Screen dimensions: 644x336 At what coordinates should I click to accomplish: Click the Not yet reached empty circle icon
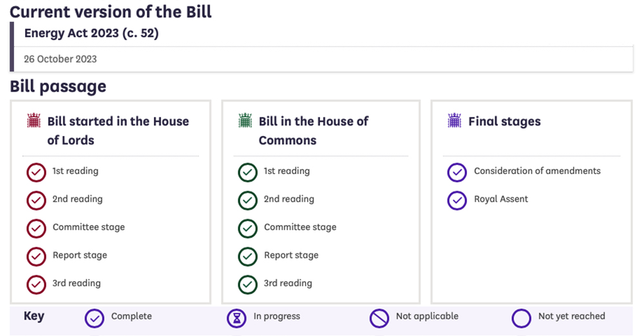click(x=522, y=319)
